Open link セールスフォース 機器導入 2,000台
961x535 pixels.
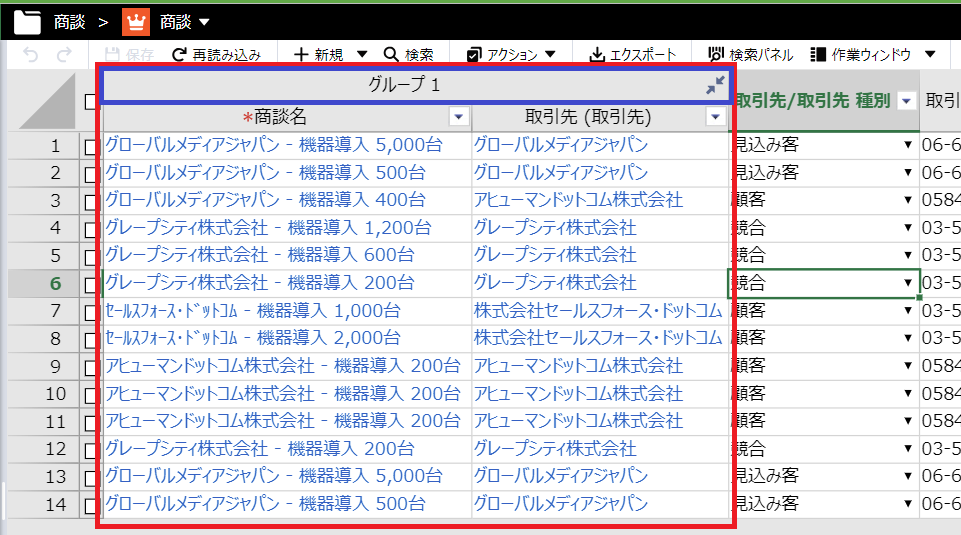pyautogui.click(x=253, y=338)
